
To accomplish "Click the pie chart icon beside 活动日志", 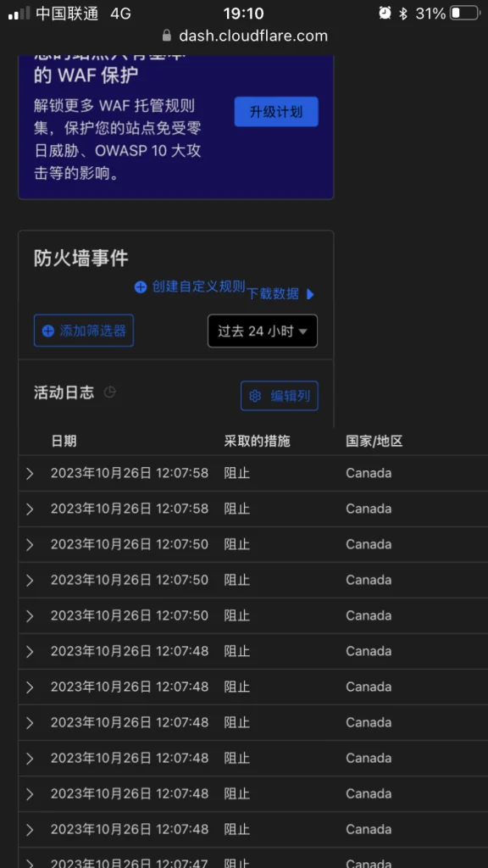I will pyautogui.click(x=109, y=392).
